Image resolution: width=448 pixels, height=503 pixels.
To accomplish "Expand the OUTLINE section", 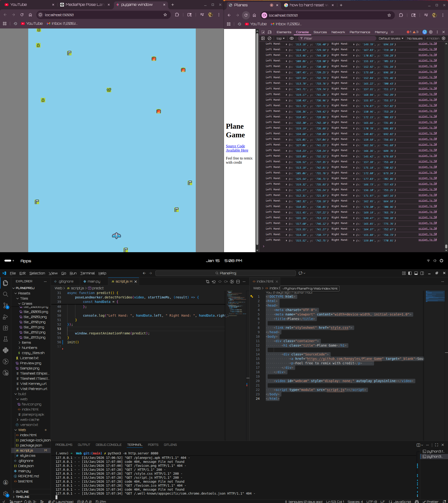I will click(22, 492).
